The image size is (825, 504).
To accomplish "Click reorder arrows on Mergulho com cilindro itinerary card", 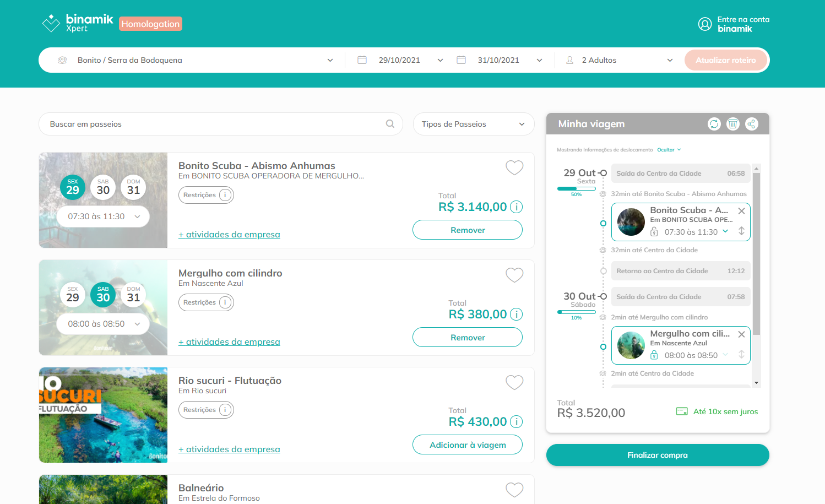I will pyautogui.click(x=741, y=355).
